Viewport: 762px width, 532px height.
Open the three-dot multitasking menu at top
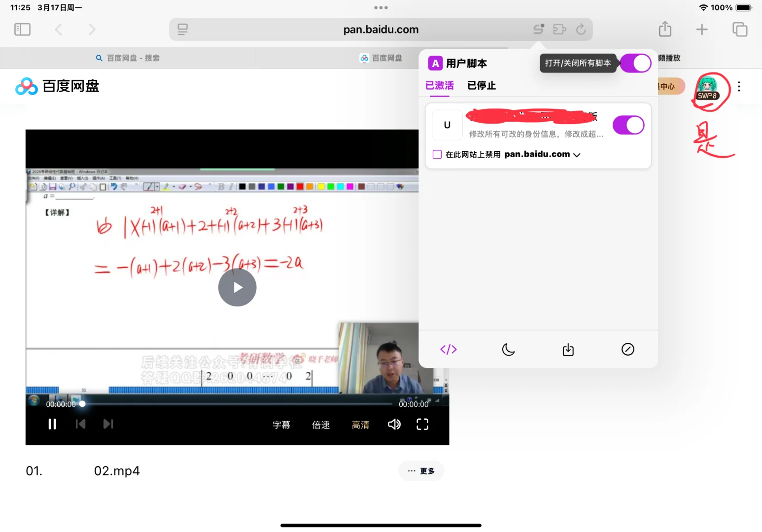381,7
